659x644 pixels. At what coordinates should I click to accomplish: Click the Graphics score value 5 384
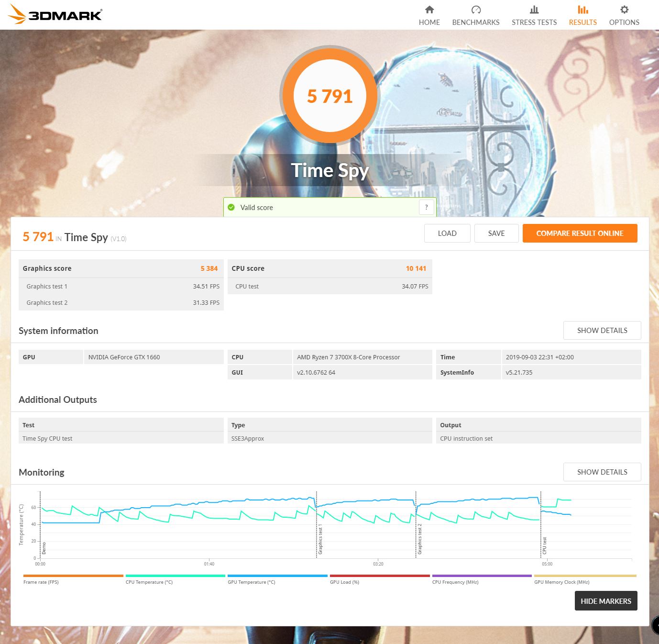tap(209, 268)
